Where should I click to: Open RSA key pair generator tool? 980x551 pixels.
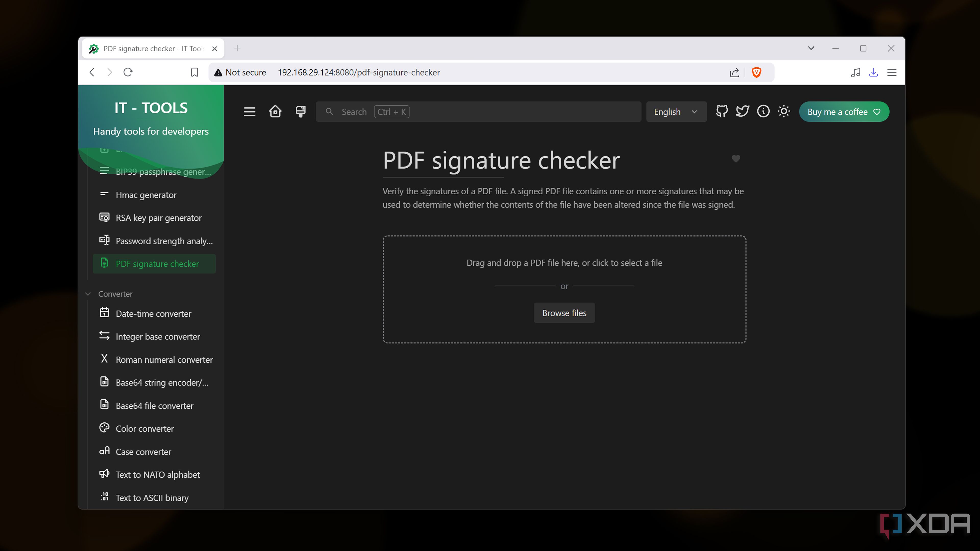point(154,218)
